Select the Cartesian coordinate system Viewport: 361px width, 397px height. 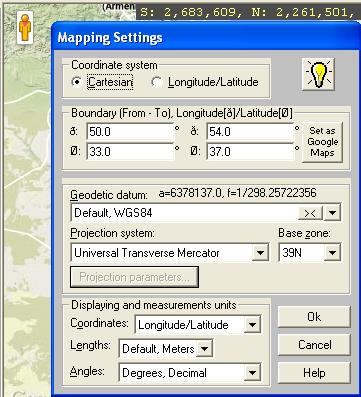click(x=103, y=82)
